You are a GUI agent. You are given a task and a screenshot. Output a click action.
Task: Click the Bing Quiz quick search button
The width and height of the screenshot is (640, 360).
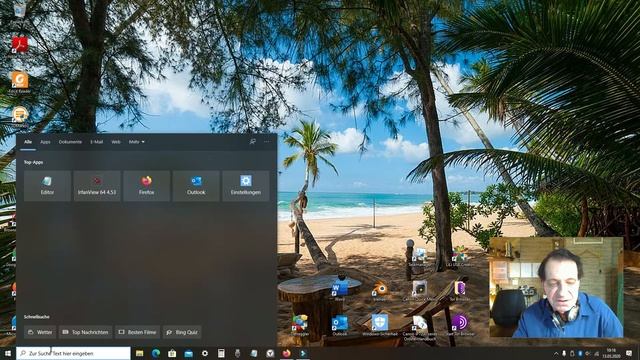(182, 332)
